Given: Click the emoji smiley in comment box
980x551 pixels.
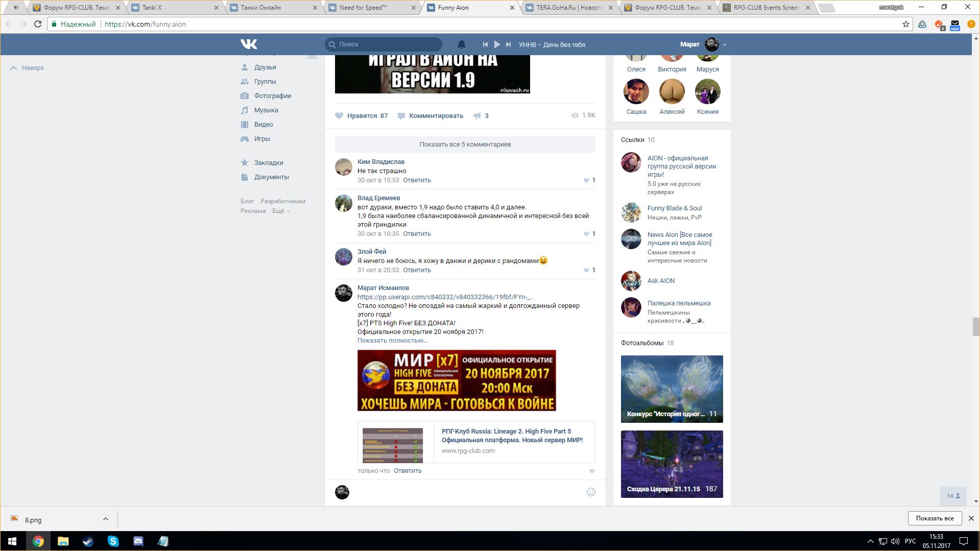Looking at the screenshot, I should [591, 492].
